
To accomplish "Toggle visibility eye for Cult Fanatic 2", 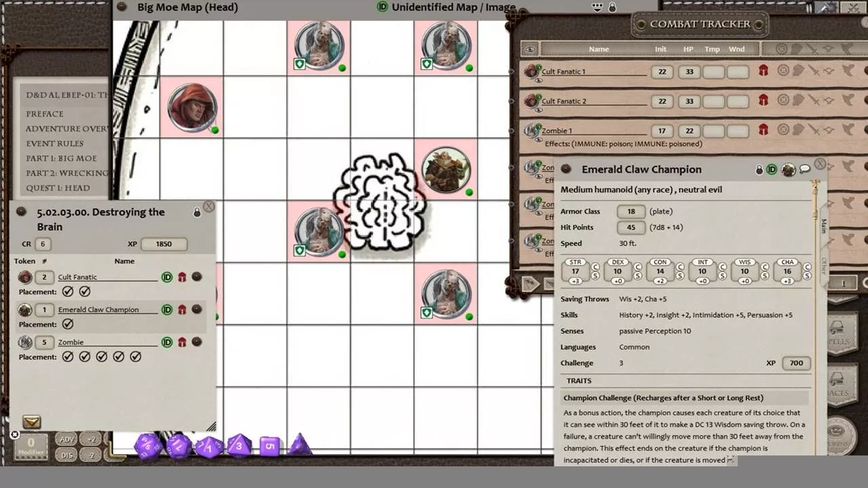I will pos(538,110).
